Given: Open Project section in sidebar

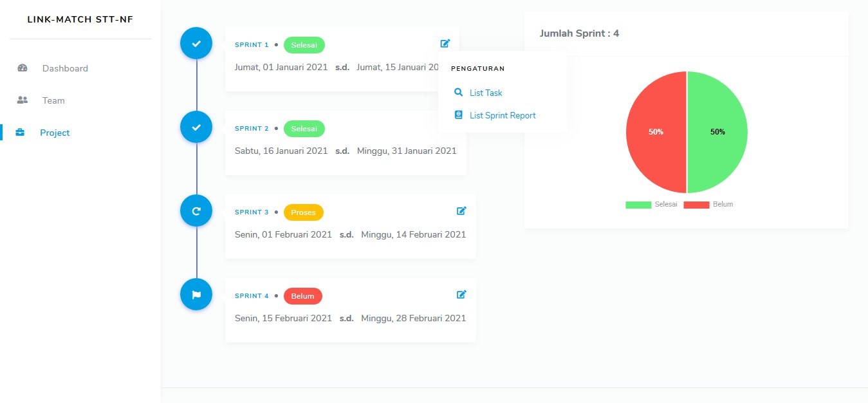Looking at the screenshot, I should coord(55,133).
